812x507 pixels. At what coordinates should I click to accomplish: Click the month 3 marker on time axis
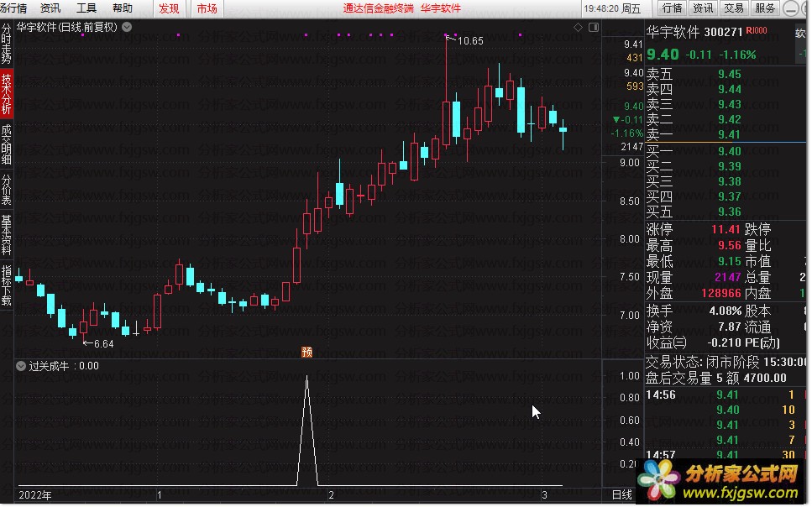pos(544,495)
